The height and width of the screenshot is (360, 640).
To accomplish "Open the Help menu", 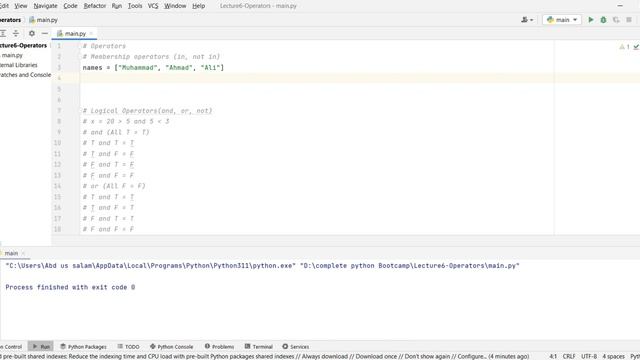I will click(198, 6).
